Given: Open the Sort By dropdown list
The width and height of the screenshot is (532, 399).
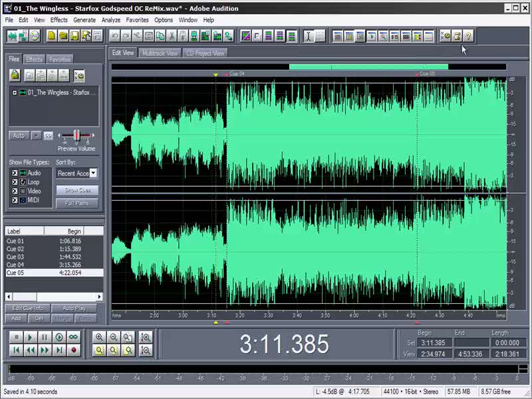Looking at the screenshot, I should click(x=93, y=173).
